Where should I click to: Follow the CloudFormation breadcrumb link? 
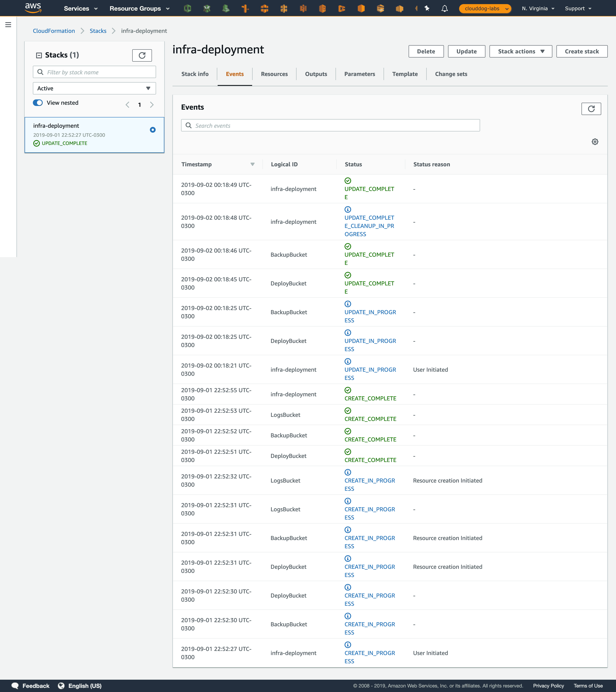click(54, 31)
